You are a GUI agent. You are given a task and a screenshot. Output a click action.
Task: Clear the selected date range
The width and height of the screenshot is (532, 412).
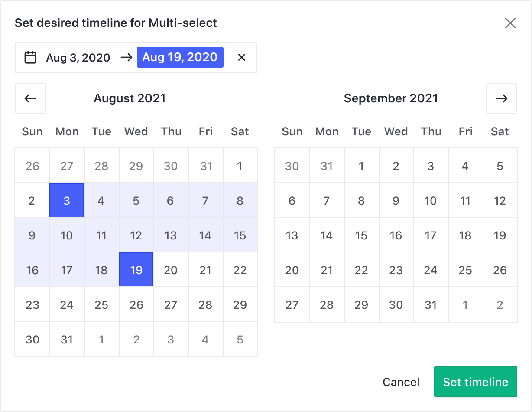242,57
